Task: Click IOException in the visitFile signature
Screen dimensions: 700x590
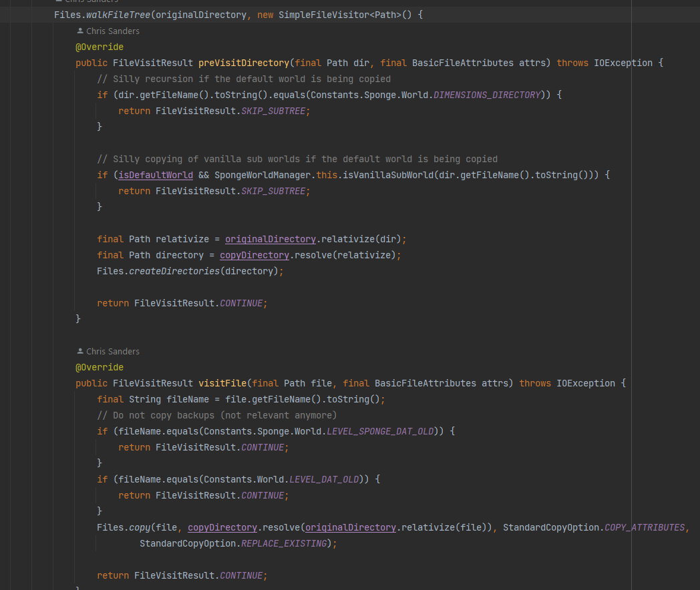Action: tap(586, 383)
